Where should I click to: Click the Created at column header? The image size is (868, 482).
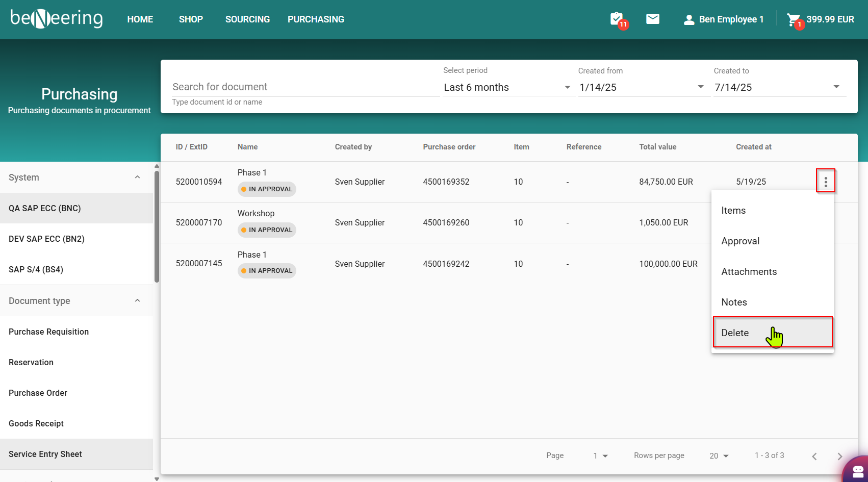[753, 147]
